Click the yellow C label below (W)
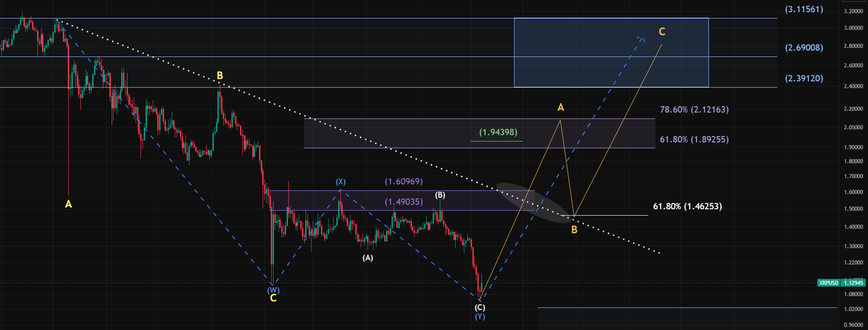The height and width of the screenshot is (330, 868). pos(273,298)
